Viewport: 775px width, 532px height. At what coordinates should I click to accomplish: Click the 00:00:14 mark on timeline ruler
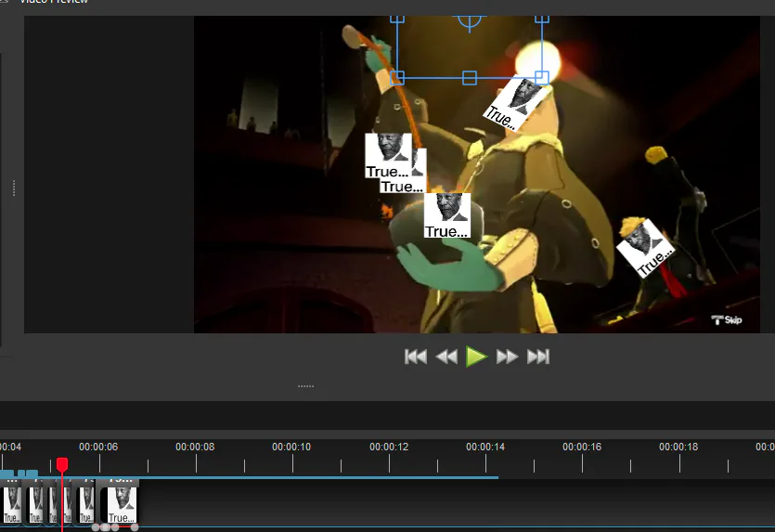pyautogui.click(x=485, y=447)
